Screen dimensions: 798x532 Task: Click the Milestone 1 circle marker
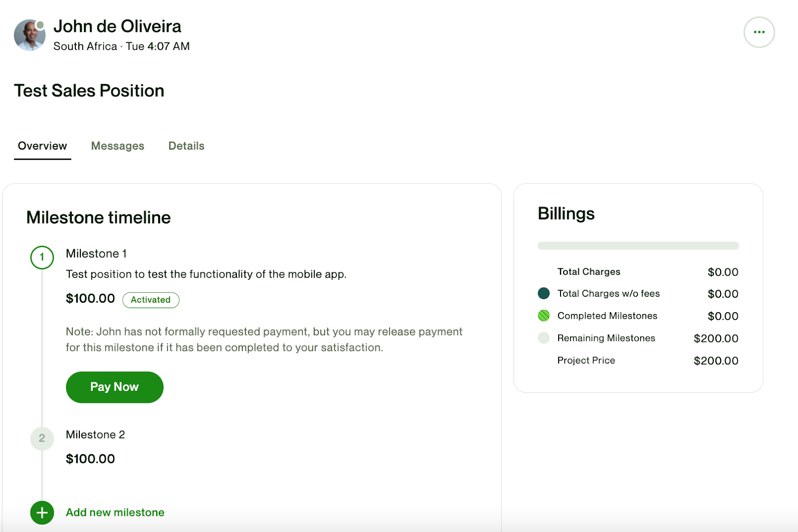click(x=42, y=257)
